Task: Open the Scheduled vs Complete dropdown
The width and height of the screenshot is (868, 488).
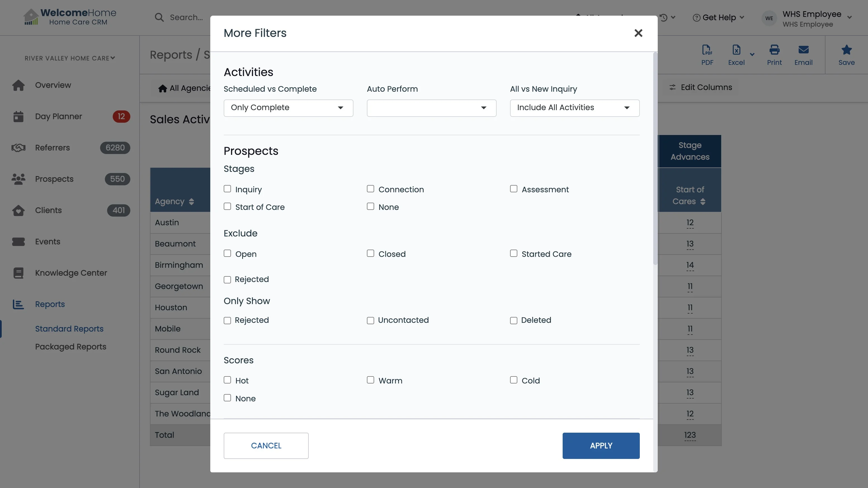Action: tap(288, 108)
